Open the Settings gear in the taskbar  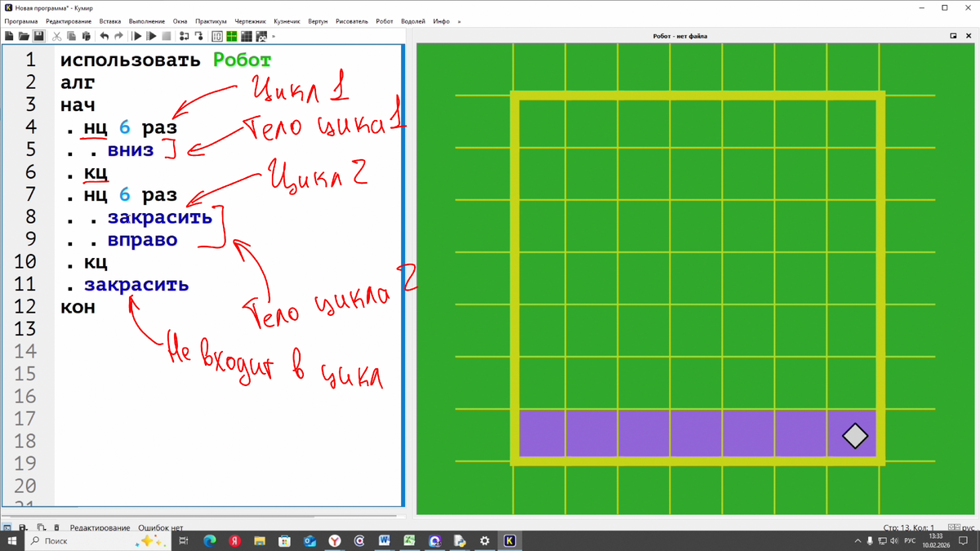tap(485, 541)
